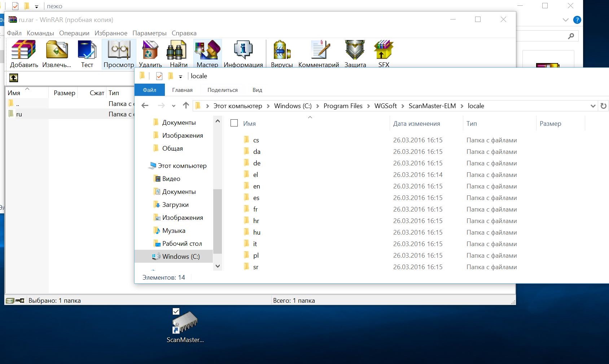Switch to the Вид ribbon tab

(x=257, y=90)
